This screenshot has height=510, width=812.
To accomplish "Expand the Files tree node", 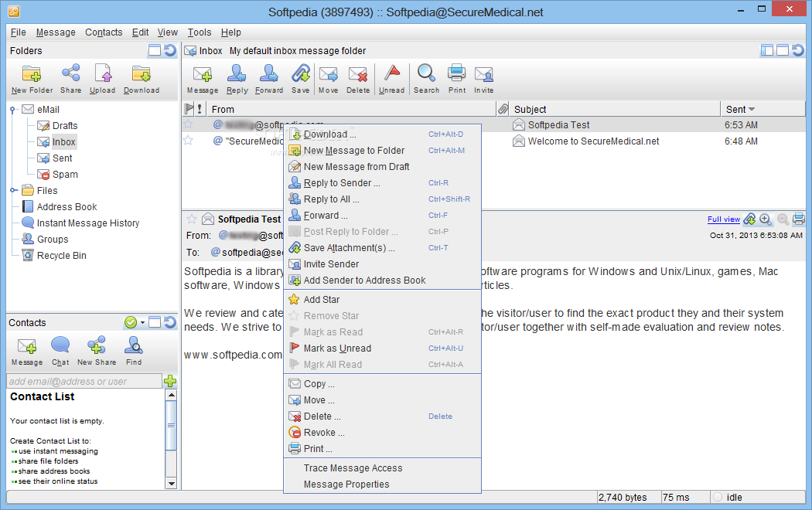I will click(13, 190).
